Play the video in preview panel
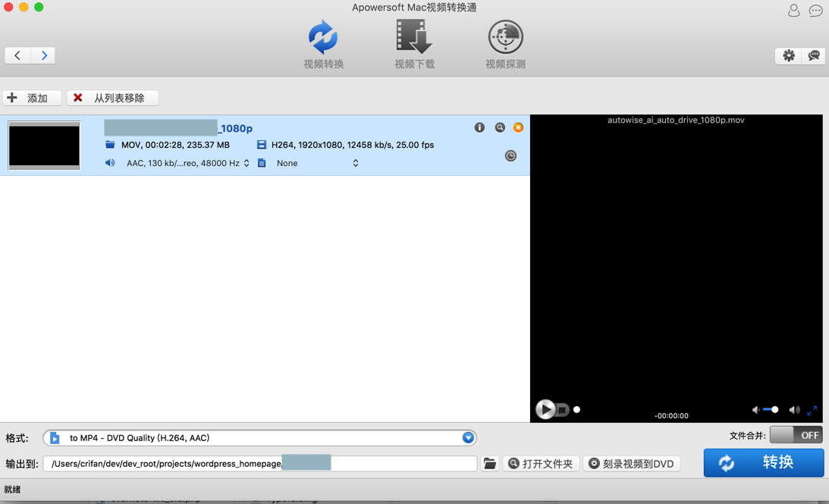 (545, 409)
